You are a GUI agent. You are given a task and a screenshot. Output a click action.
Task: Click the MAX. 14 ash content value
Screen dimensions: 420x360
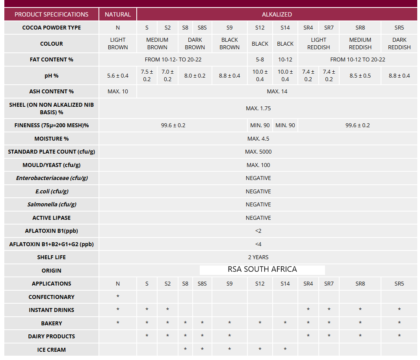coord(277,91)
